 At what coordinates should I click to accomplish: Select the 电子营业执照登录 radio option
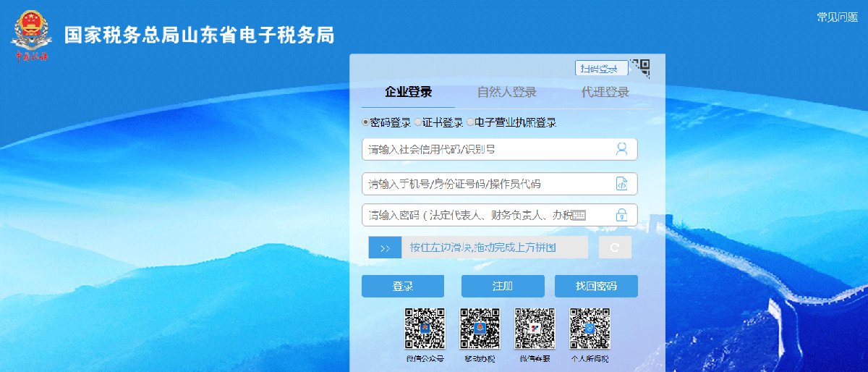(x=470, y=123)
